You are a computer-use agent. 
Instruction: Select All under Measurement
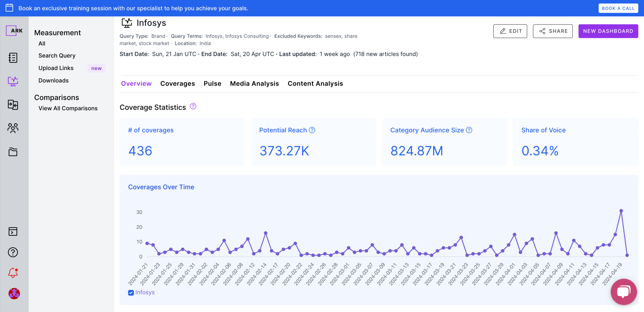[x=42, y=44]
